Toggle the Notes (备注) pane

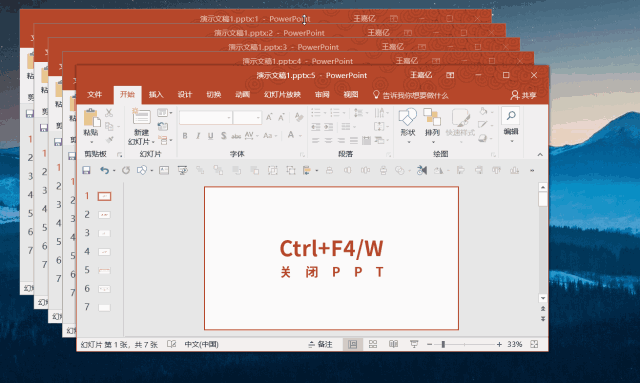click(x=320, y=344)
